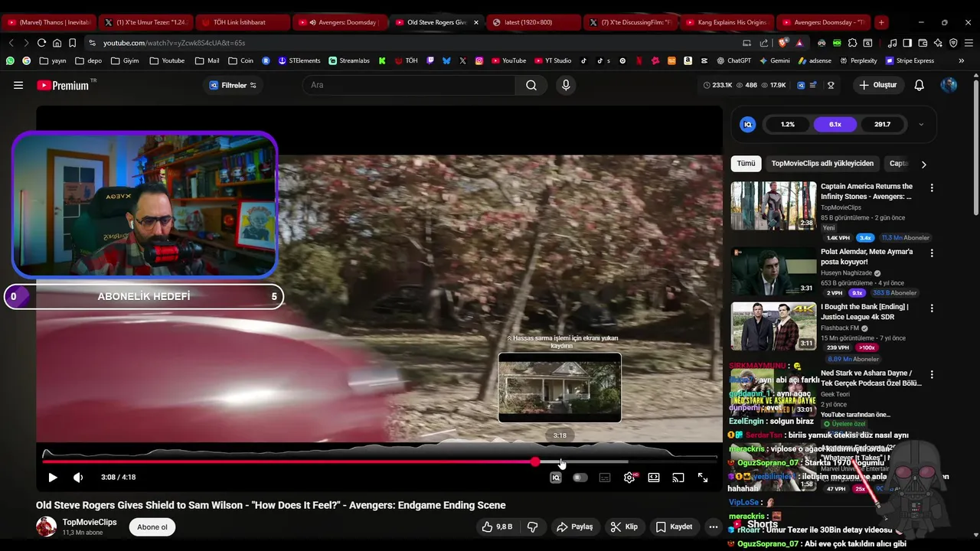Open Captain America Returns the Infinity Stones thumbnail

coord(773,206)
